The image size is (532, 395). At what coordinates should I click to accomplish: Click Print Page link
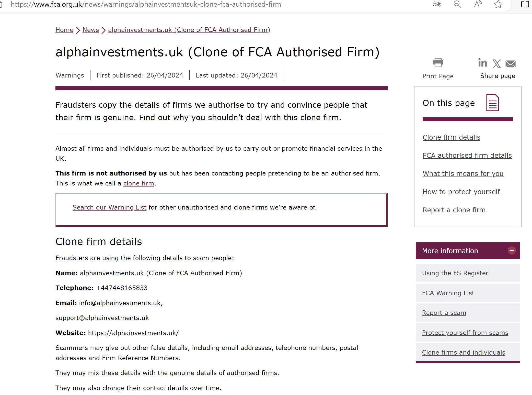(438, 76)
